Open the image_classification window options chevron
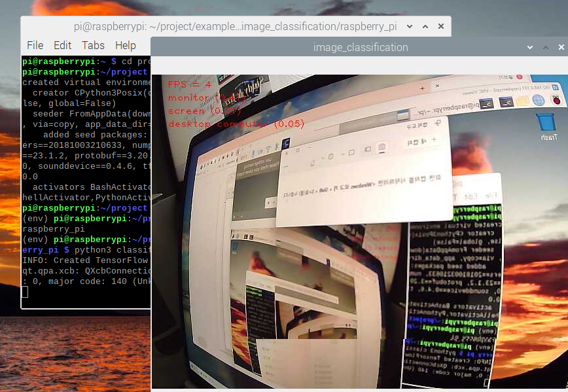Viewport: 568px width, 392px height. (531, 47)
